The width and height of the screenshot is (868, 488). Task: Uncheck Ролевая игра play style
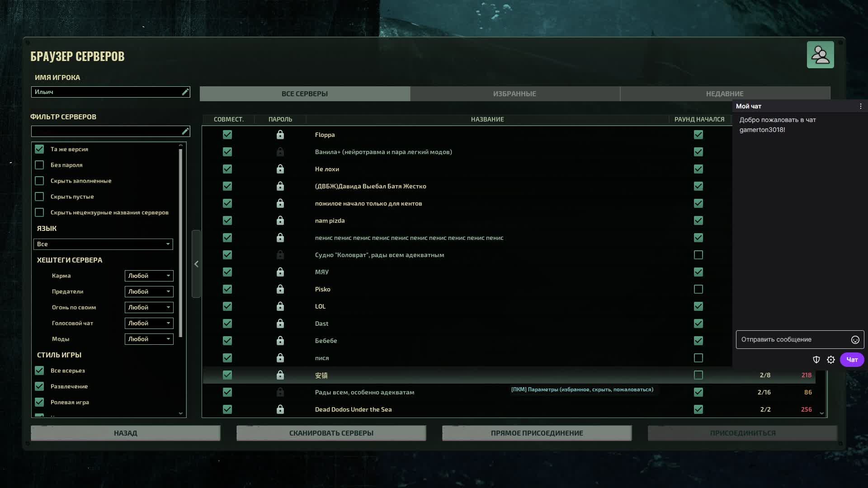[39, 402]
